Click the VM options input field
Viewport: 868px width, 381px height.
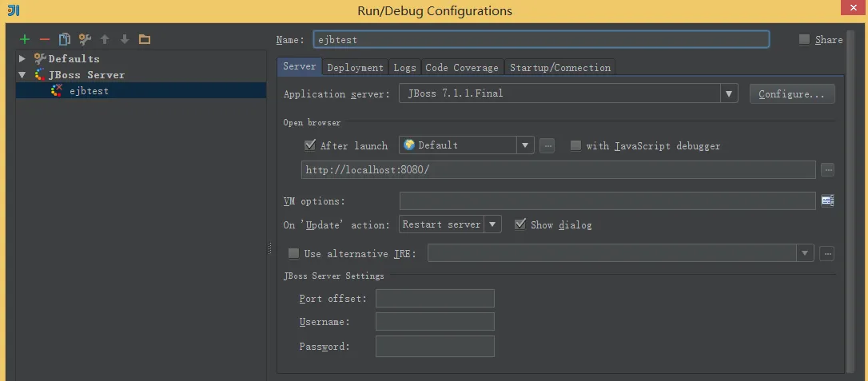point(607,200)
